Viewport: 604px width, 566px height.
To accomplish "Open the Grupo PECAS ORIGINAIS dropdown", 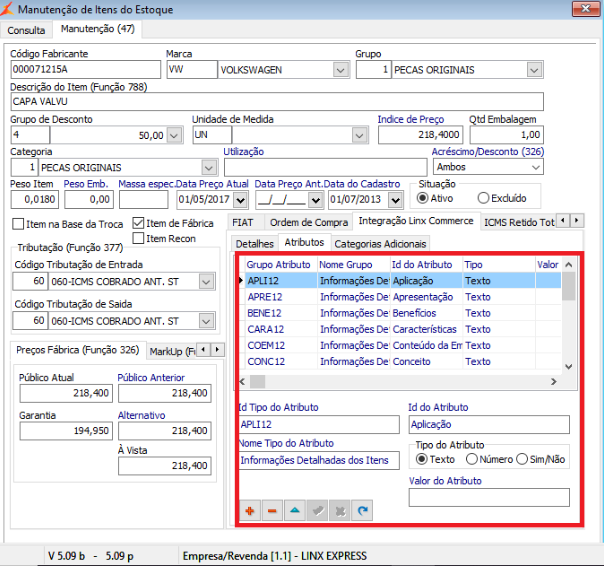I will pyautogui.click(x=534, y=70).
